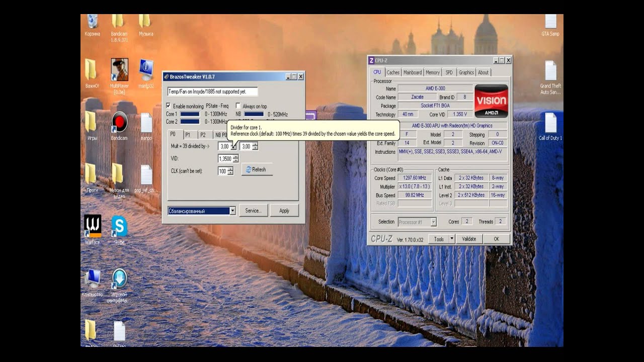644x362 pixels.
Task: Open the Музон для видео folder
Action: (119, 174)
